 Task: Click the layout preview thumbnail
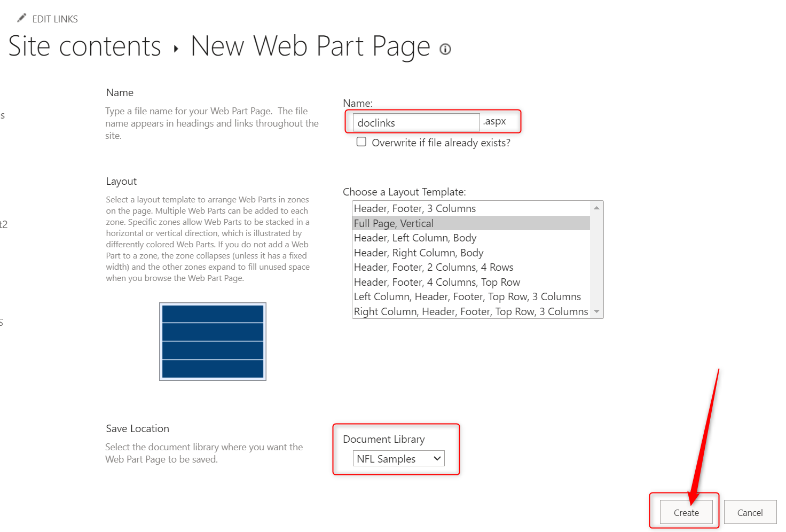click(x=213, y=342)
